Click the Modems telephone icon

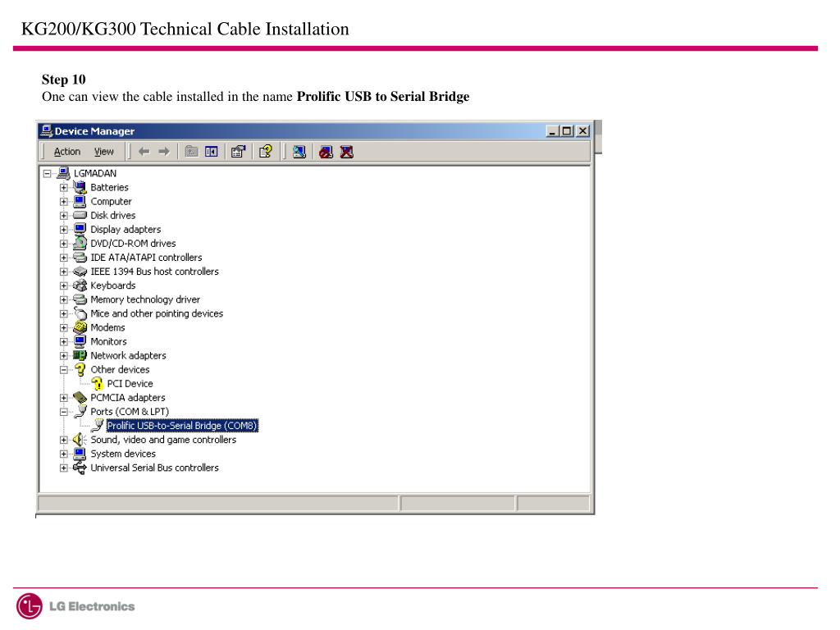tap(80, 327)
